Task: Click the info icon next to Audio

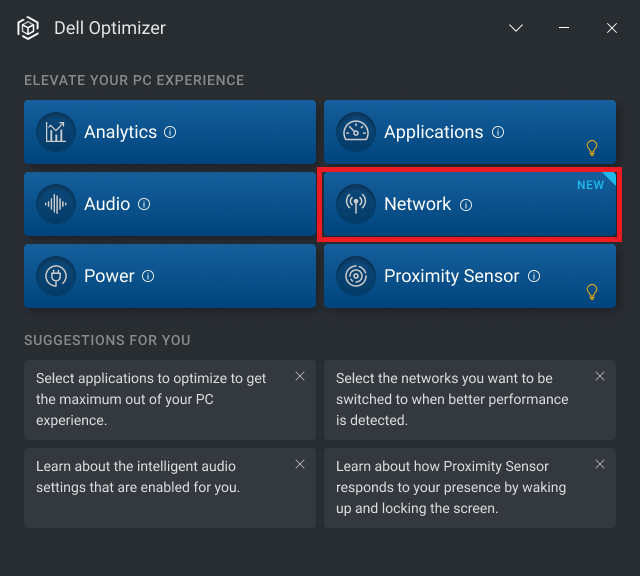Action: coord(144,204)
